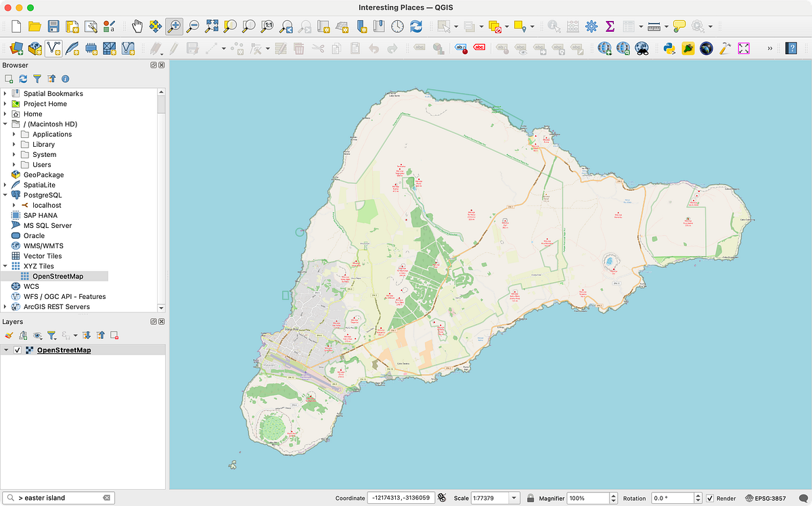Expand the PostgreSQL localhost entry
This screenshot has height=506, width=812.
pyautogui.click(x=14, y=205)
